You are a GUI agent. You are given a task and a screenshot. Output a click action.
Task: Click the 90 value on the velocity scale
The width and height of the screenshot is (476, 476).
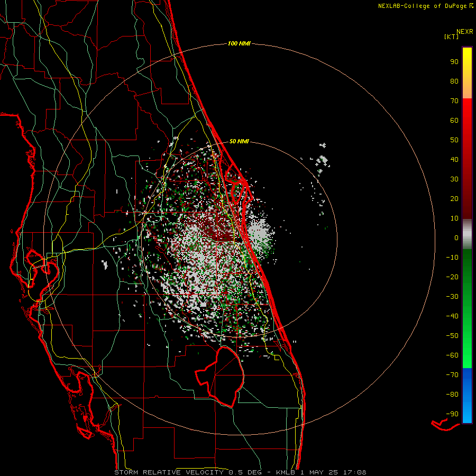tap(454, 62)
